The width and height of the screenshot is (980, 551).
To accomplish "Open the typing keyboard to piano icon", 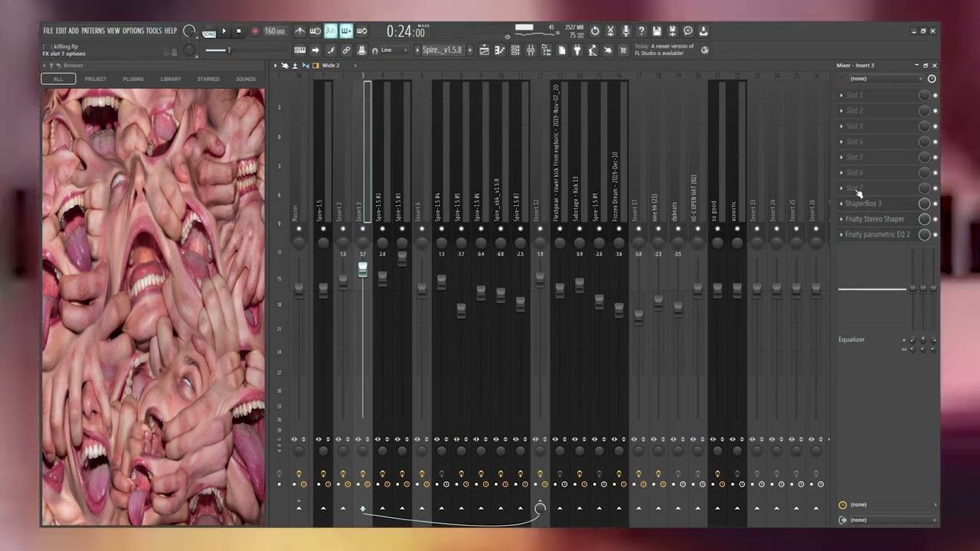I will click(x=300, y=50).
